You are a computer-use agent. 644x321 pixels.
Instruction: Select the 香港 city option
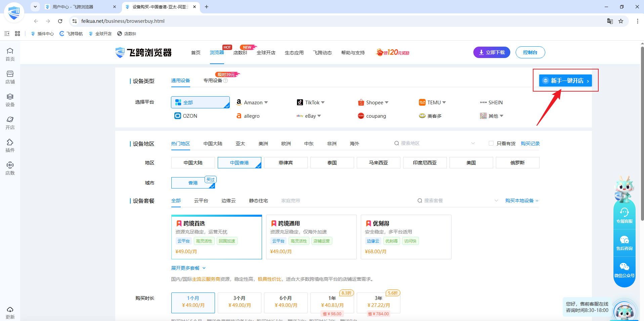click(x=193, y=183)
